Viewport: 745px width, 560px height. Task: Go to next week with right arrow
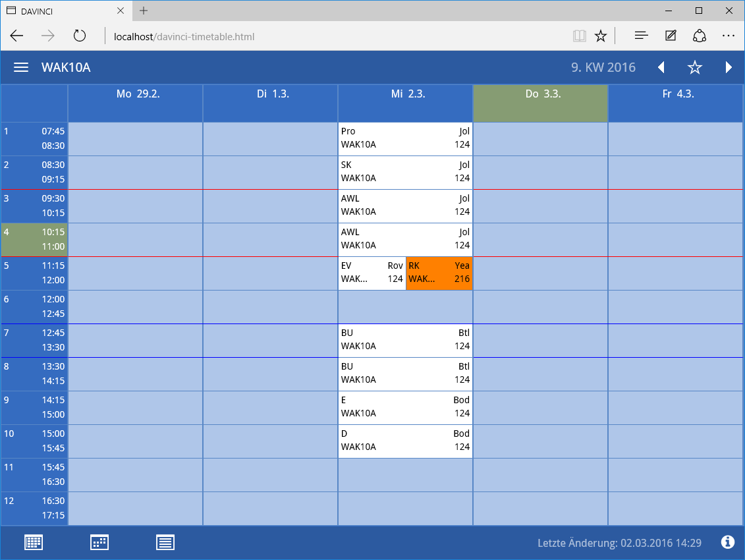(x=729, y=67)
